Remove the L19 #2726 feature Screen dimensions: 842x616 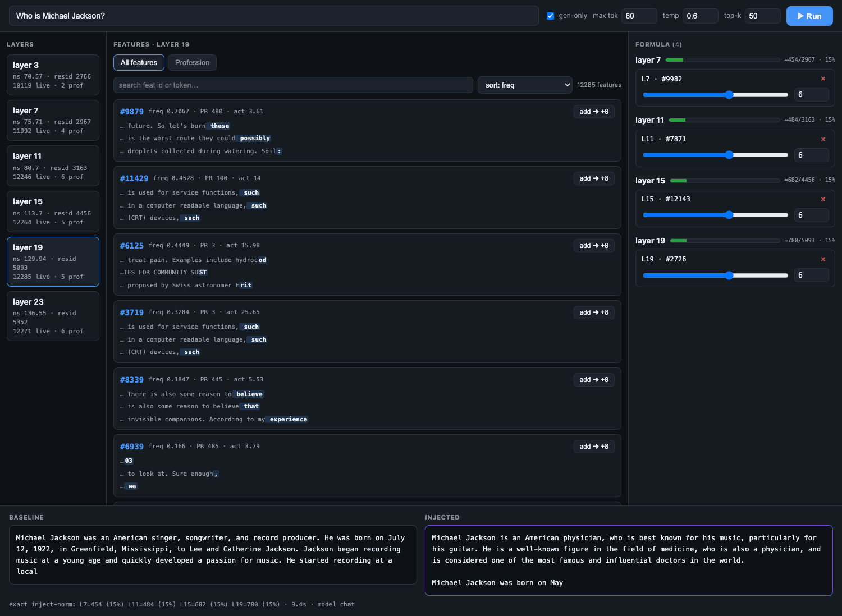tap(823, 259)
